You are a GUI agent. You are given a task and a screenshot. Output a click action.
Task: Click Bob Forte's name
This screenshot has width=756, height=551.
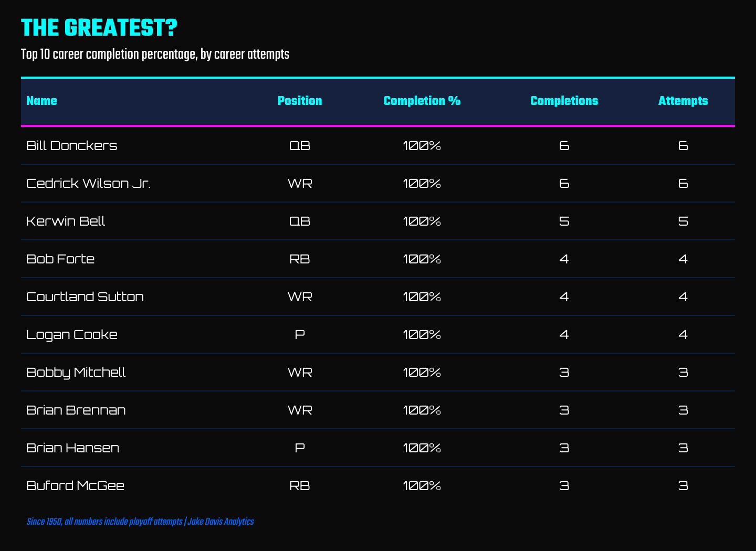coord(60,259)
